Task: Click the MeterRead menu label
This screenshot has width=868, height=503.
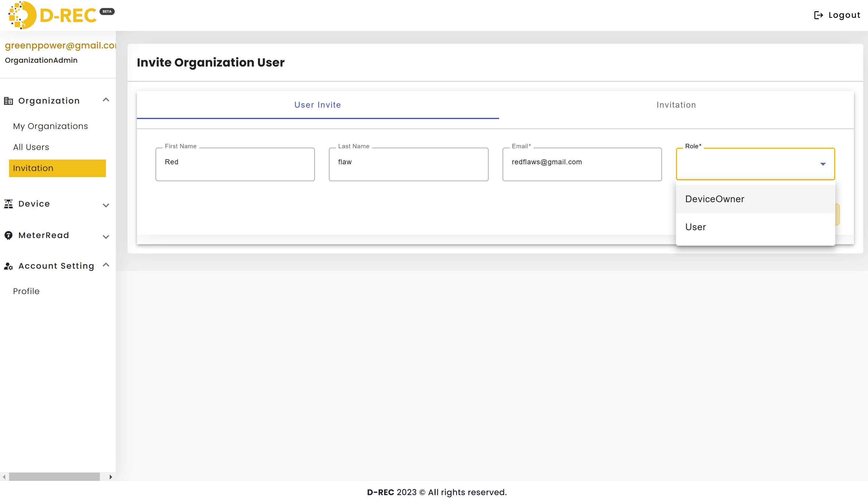Action: [44, 235]
